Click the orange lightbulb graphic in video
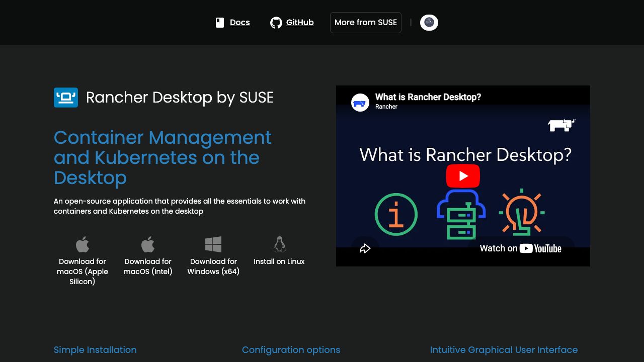644x362 pixels. coord(522,213)
